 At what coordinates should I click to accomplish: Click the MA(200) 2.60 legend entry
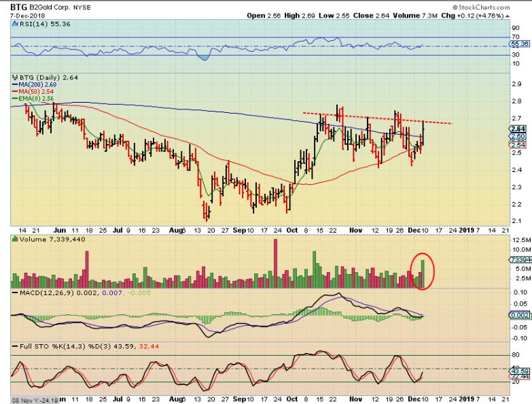point(34,84)
